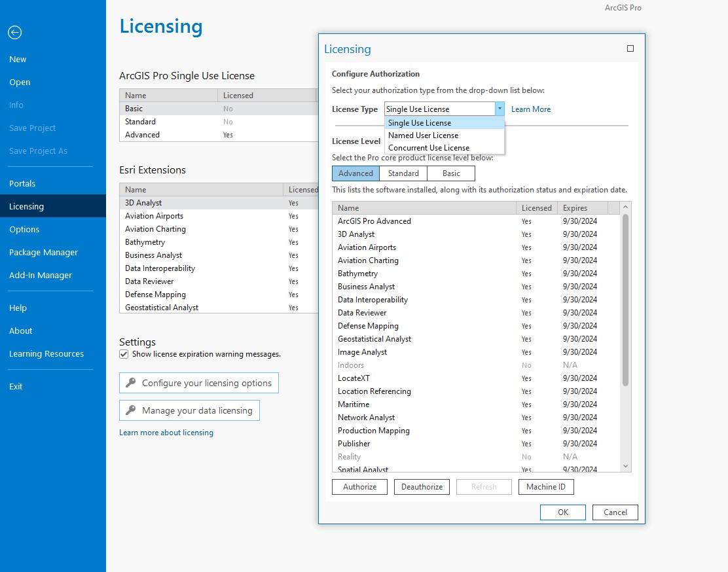Image resolution: width=728 pixels, height=572 pixels.
Task: Click the Learn More link next to License Type
Action: [x=530, y=109]
